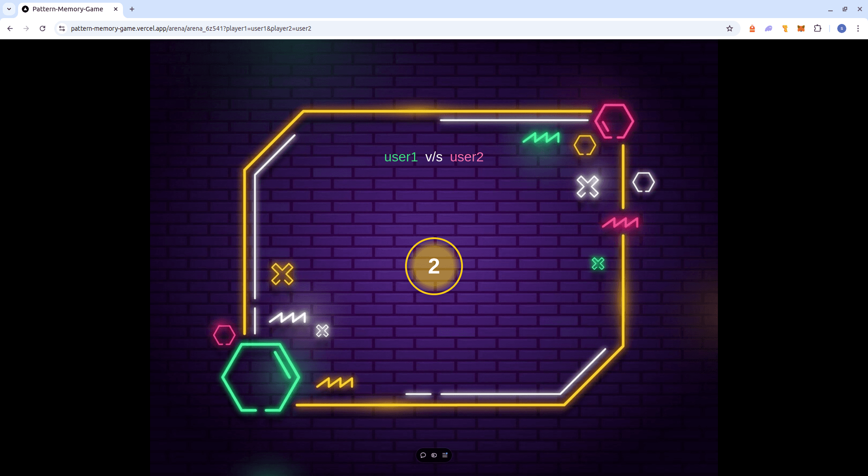Screen dimensions: 868x476
Task: Go back to the previous page
Action: 10,28
